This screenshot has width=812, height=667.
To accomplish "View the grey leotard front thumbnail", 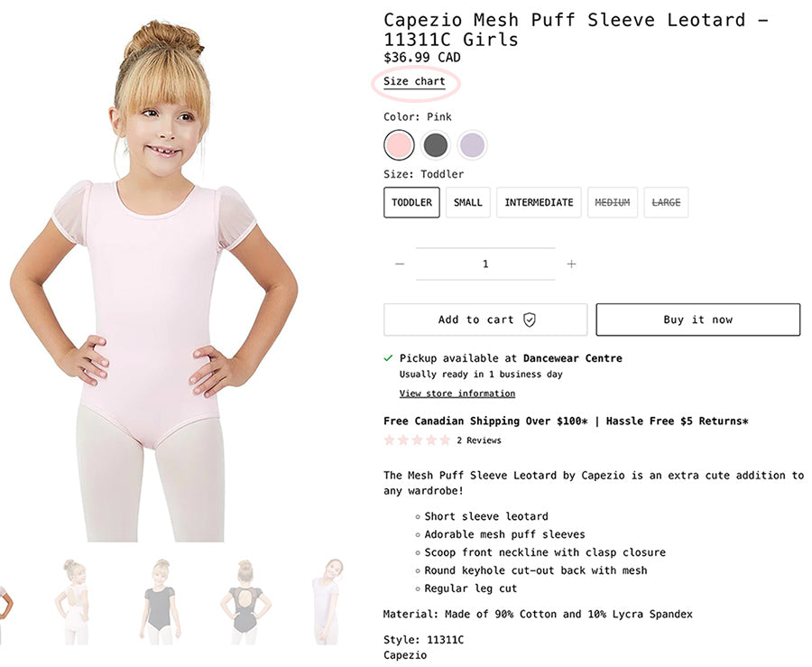I will click(160, 602).
